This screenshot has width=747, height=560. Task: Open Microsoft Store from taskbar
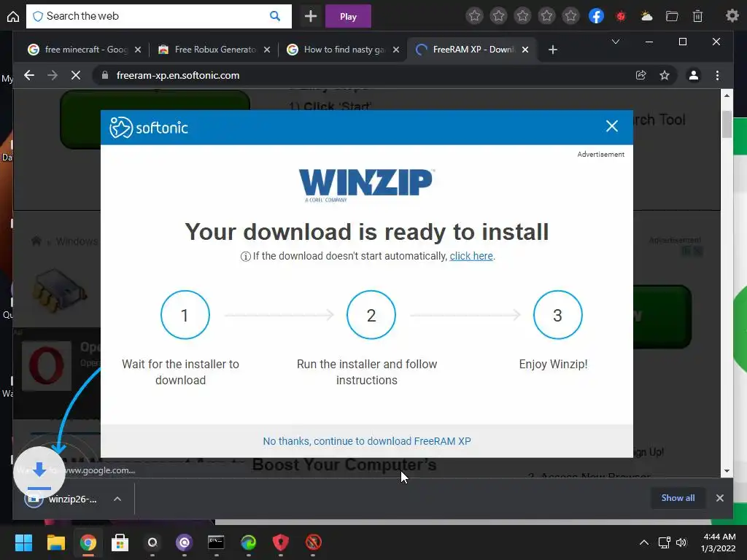click(x=120, y=542)
